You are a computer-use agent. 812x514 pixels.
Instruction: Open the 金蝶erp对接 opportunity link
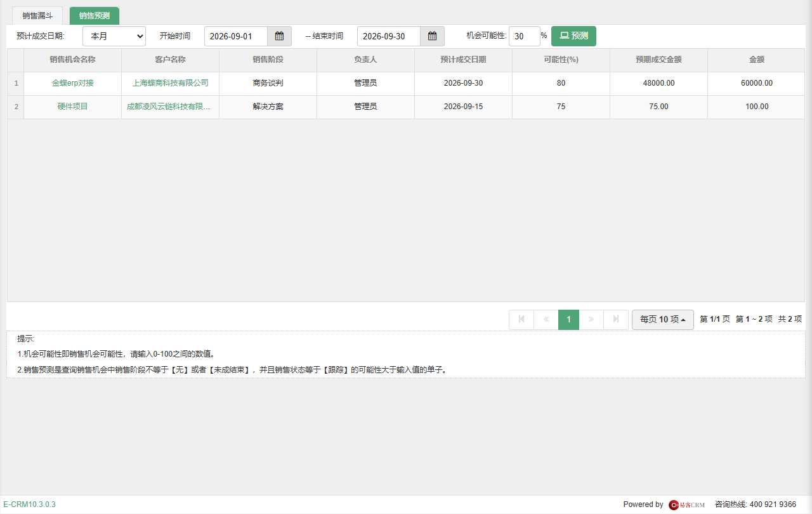point(72,83)
